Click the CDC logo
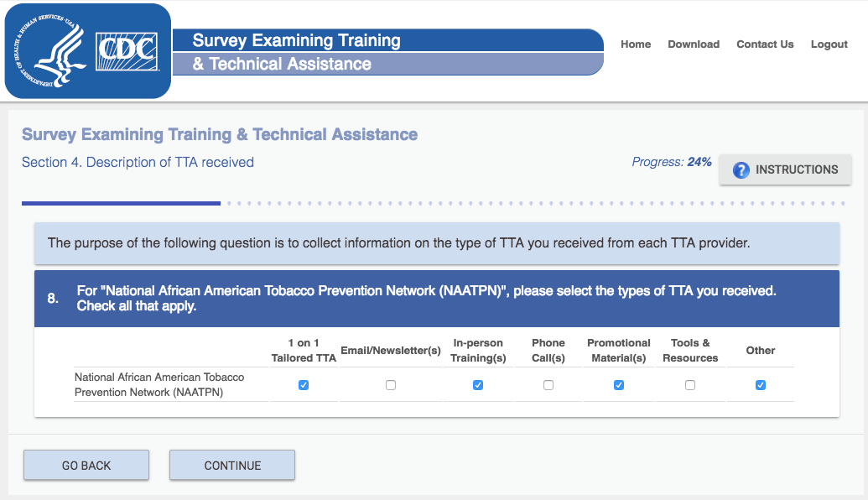This screenshot has height=500, width=868. click(127, 52)
